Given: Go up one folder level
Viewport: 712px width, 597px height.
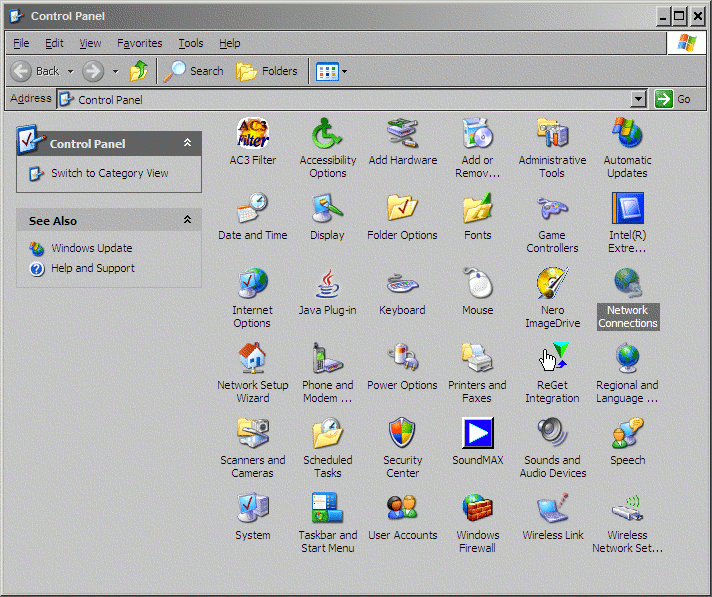Looking at the screenshot, I should [x=139, y=71].
